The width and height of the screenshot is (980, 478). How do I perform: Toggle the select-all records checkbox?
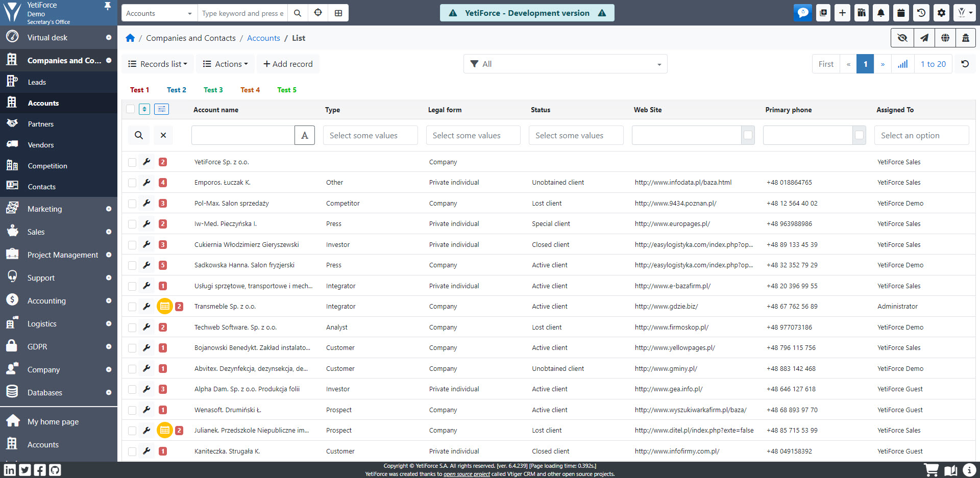pos(130,109)
